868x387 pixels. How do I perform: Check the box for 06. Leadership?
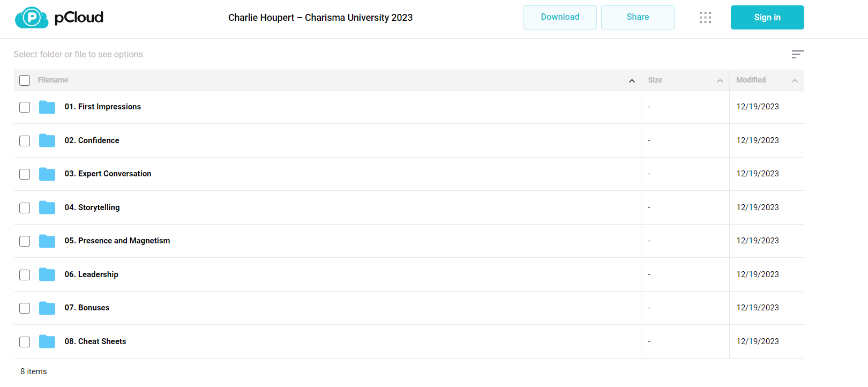click(x=25, y=275)
